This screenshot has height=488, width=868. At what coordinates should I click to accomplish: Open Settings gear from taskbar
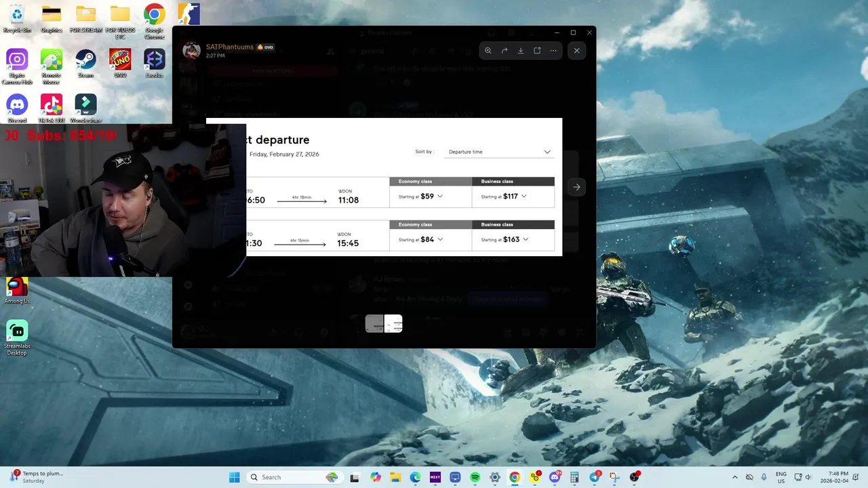coord(495,477)
